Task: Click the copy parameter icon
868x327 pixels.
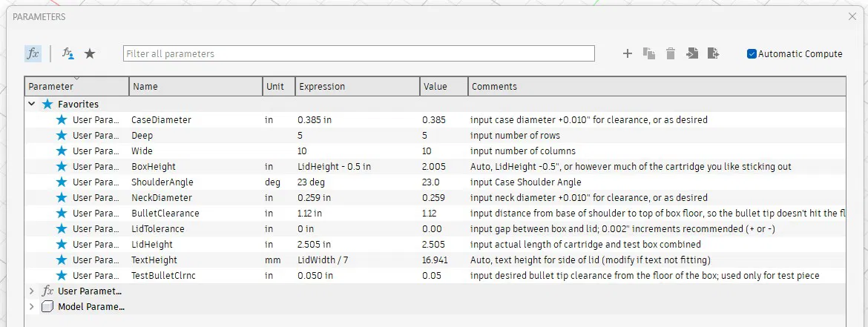Action: pyautogui.click(x=649, y=53)
